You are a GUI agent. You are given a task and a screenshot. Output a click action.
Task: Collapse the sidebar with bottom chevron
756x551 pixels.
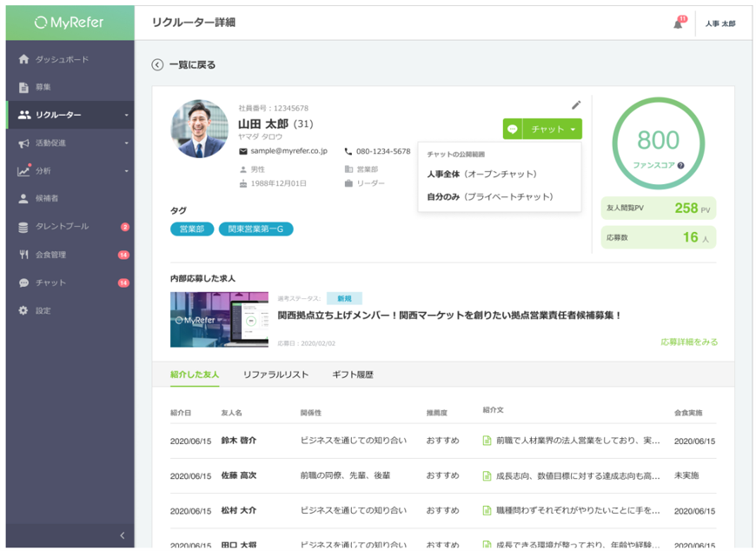tap(122, 535)
